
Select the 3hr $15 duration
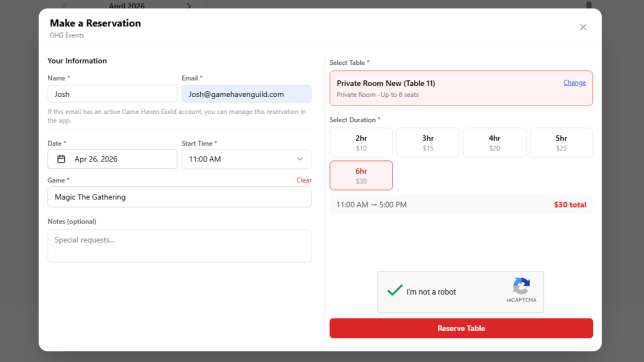(x=427, y=142)
